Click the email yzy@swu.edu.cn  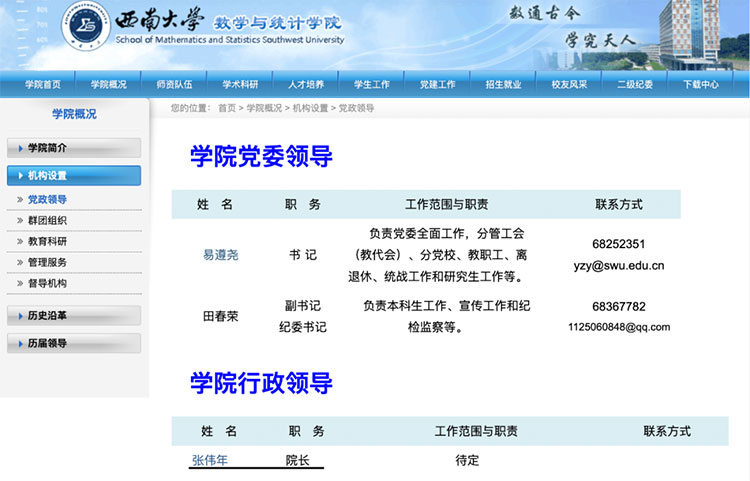[619, 265]
